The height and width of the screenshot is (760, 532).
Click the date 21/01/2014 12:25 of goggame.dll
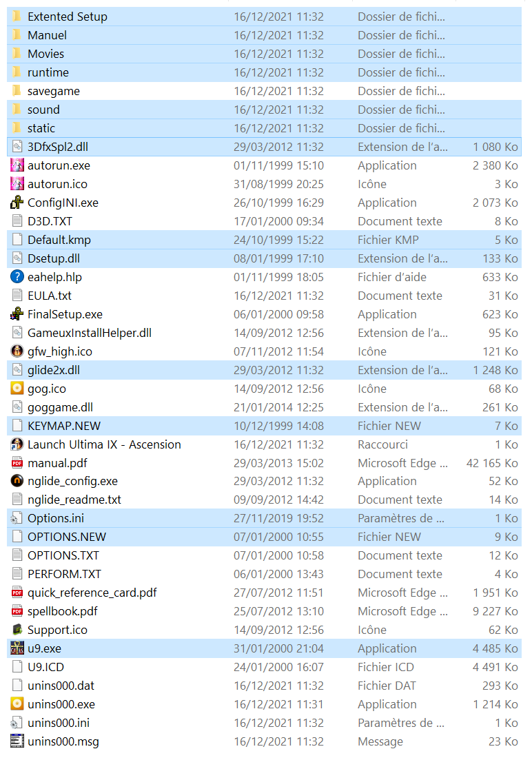(278, 407)
